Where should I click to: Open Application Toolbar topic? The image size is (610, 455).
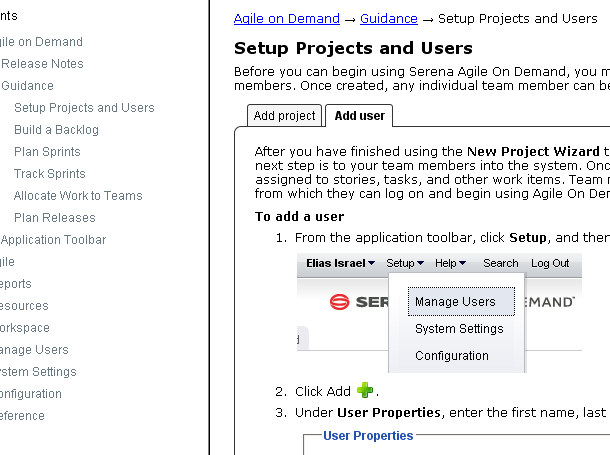pyautogui.click(x=53, y=240)
